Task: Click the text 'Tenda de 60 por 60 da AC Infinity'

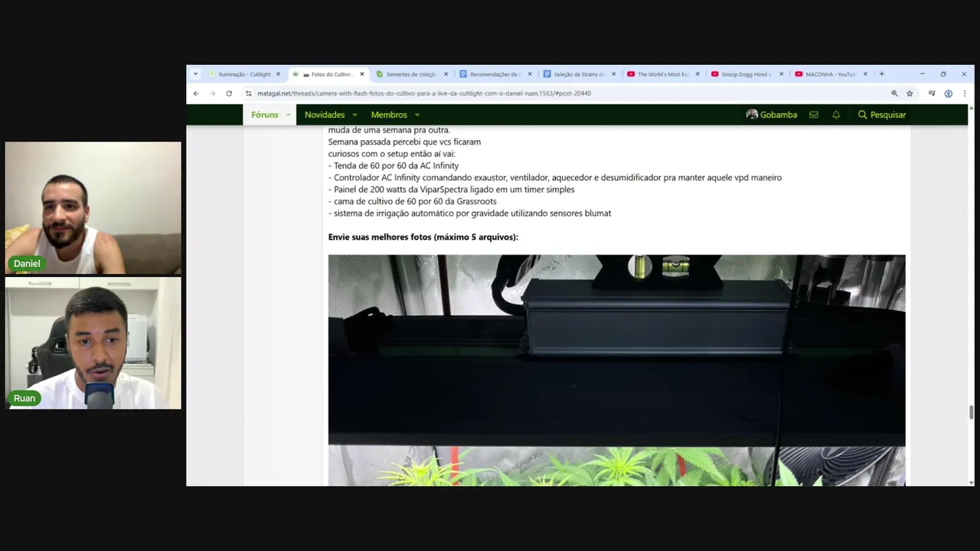Action: point(397,165)
